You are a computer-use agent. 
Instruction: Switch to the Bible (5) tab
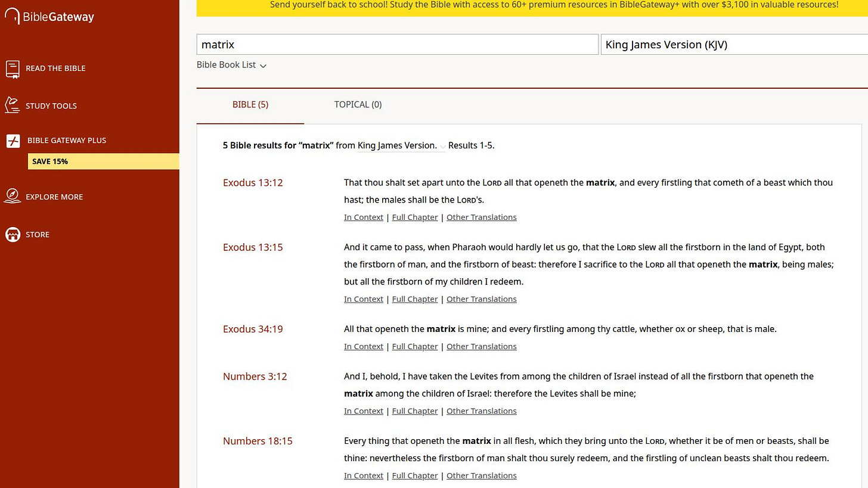coord(250,105)
